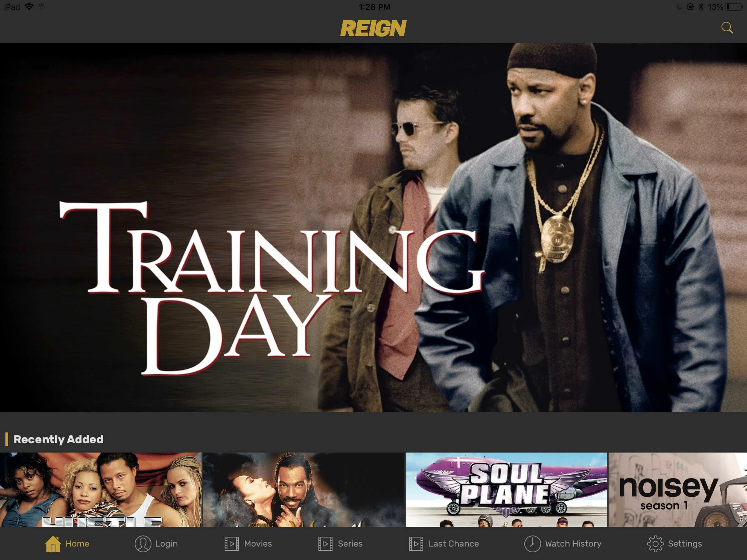Screen dimensions: 747x560
Task: Switch to the Movies tab label
Action: (x=258, y=543)
